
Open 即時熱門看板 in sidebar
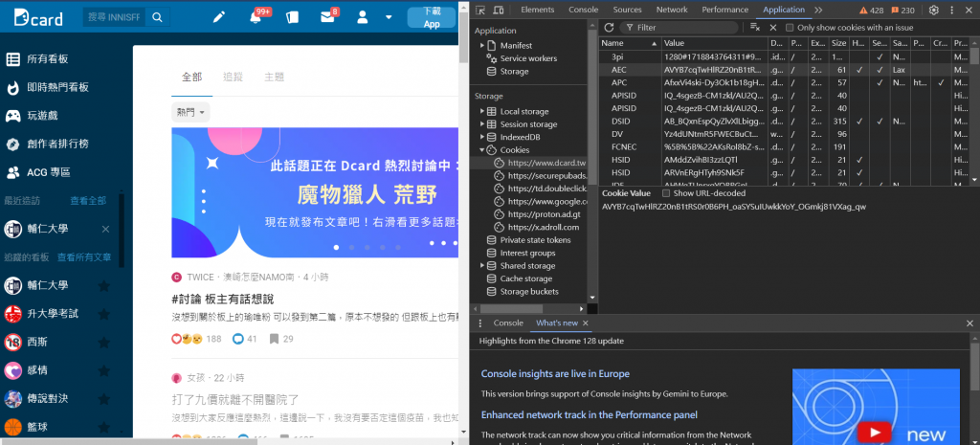point(47,88)
